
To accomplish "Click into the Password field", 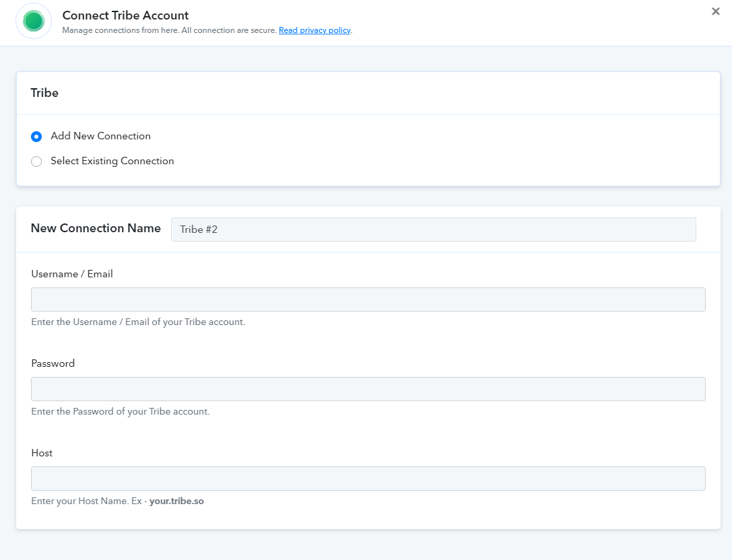I will pyautogui.click(x=368, y=389).
